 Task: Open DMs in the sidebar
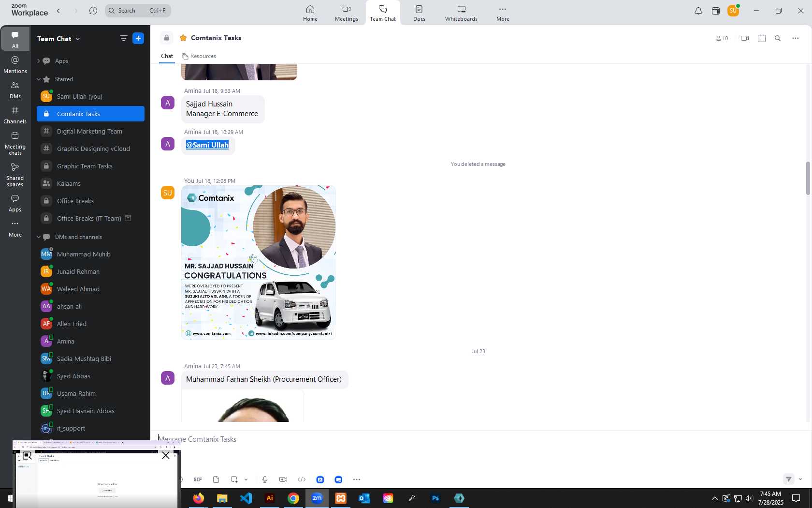pyautogui.click(x=15, y=90)
